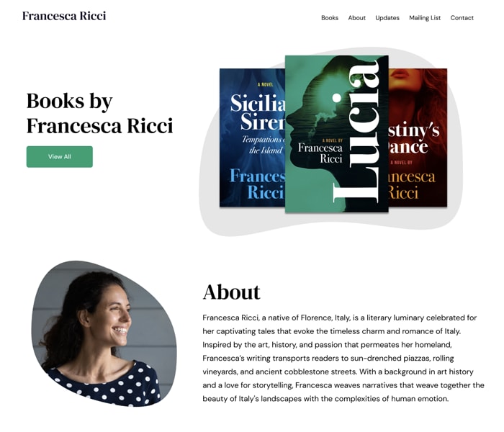Image resolution: width=504 pixels, height=432 pixels.
Task: Click the Temptations of the Island subtitle
Action: point(264,145)
